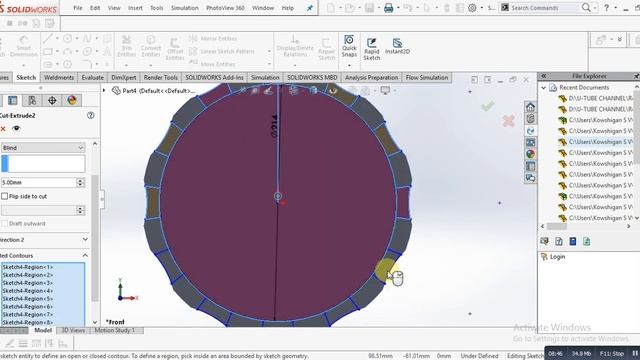Open the DisplayManager color ball tab
The image size is (640, 360).
[72, 100]
